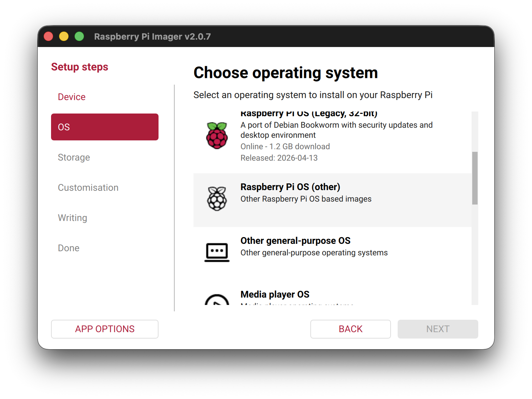Click the BACK button
This screenshot has height=399, width=532.
pos(351,329)
